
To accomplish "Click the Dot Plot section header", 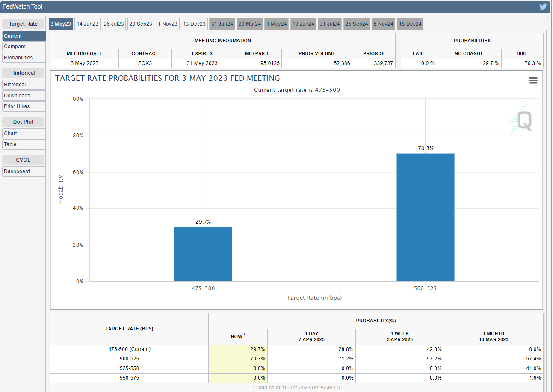I will [x=24, y=122].
